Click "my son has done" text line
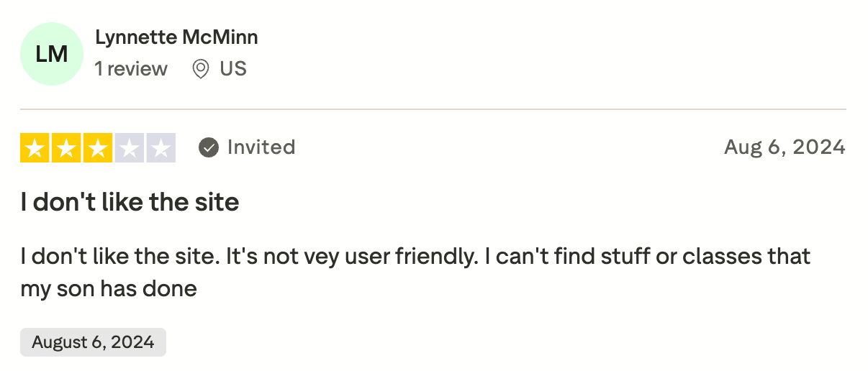868x371 pixels. pos(109,289)
